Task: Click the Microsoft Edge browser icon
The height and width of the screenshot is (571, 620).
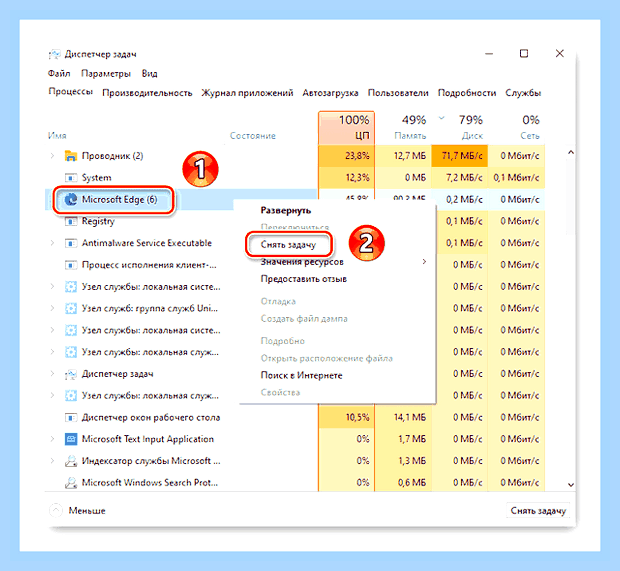Action: (x=71, y=199)
